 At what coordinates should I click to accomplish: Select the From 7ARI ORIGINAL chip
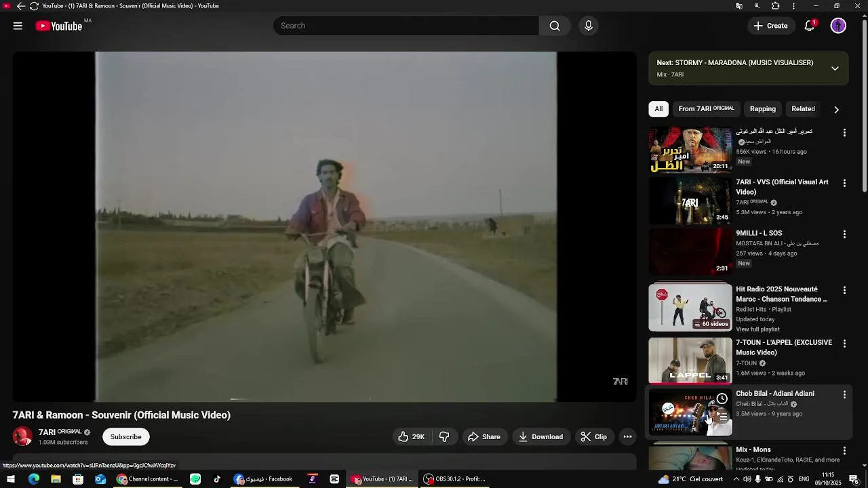tap(706, 109)
